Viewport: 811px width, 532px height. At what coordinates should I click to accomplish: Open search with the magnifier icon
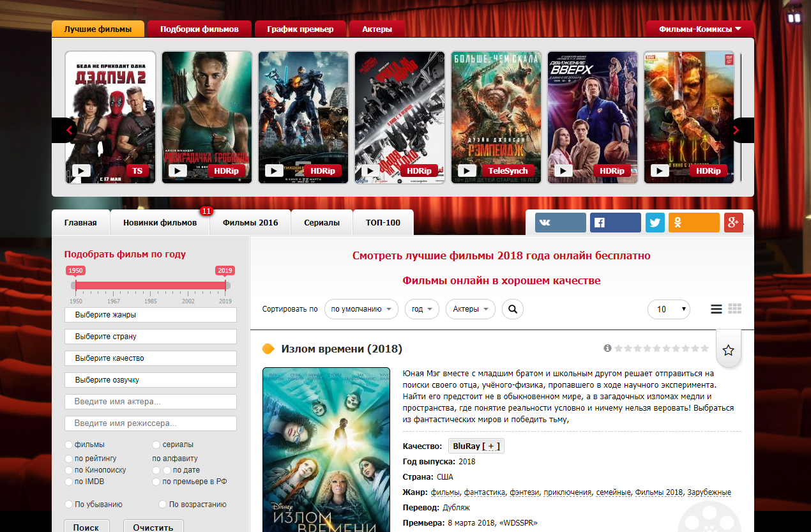tap(512, 309)
